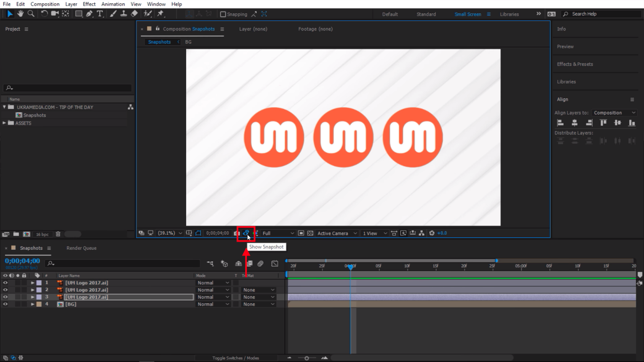Open the Full resolution dropdown
Image resolution: width=644 pixels, height=362 pixels.
point(278,233)
